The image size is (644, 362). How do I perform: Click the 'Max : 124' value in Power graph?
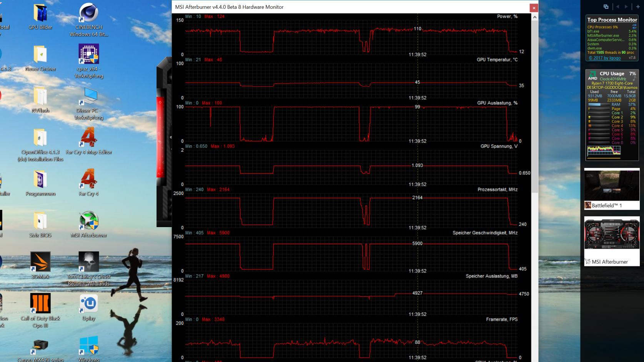click(215, 17)
